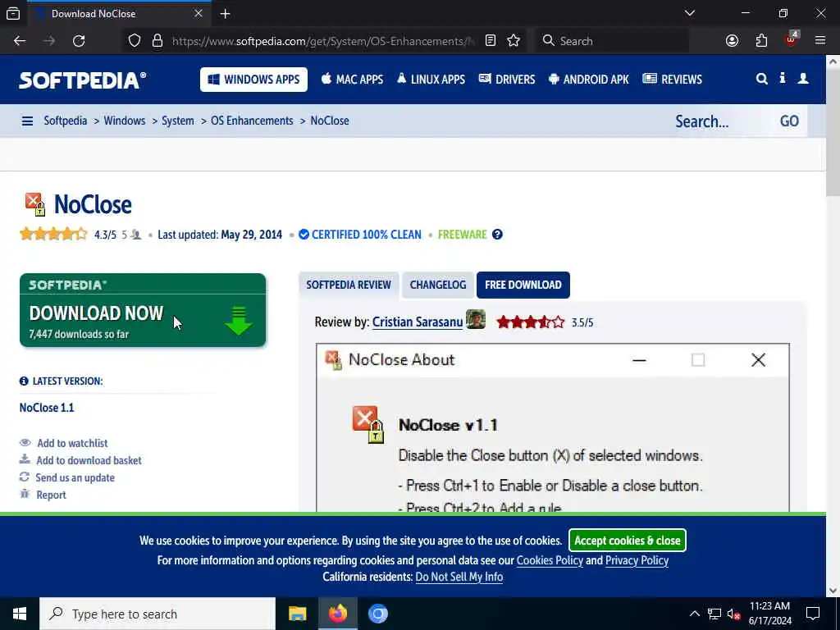Go to System breadcrumb link
Screen dimensions: 840x630
[x=178, y=121]
